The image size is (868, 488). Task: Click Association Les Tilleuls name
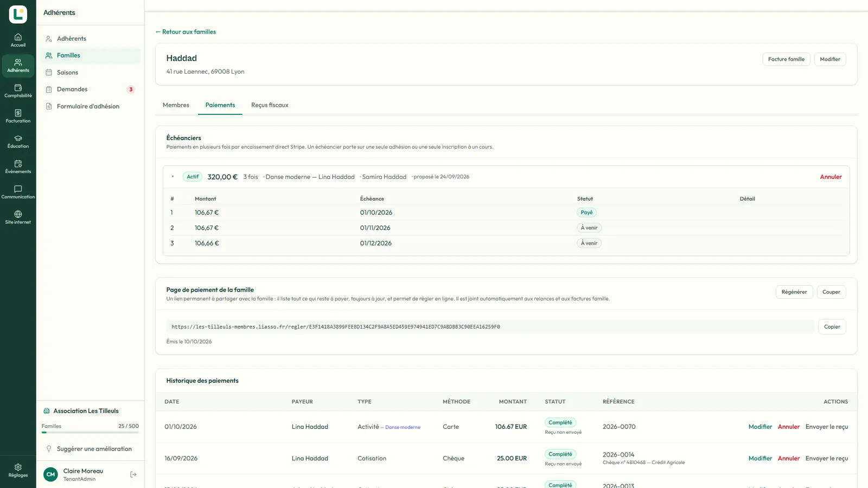pos(86,411)
